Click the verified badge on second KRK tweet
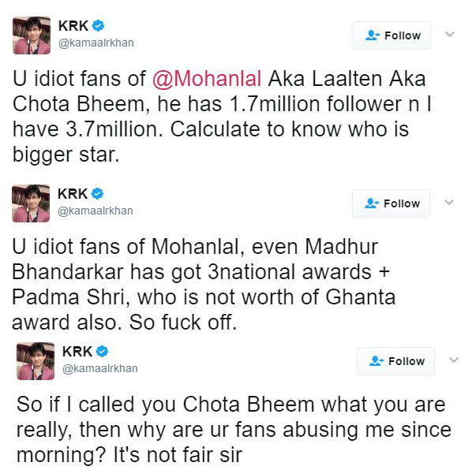This screenshot has height=470, width=476. (97, 193)
